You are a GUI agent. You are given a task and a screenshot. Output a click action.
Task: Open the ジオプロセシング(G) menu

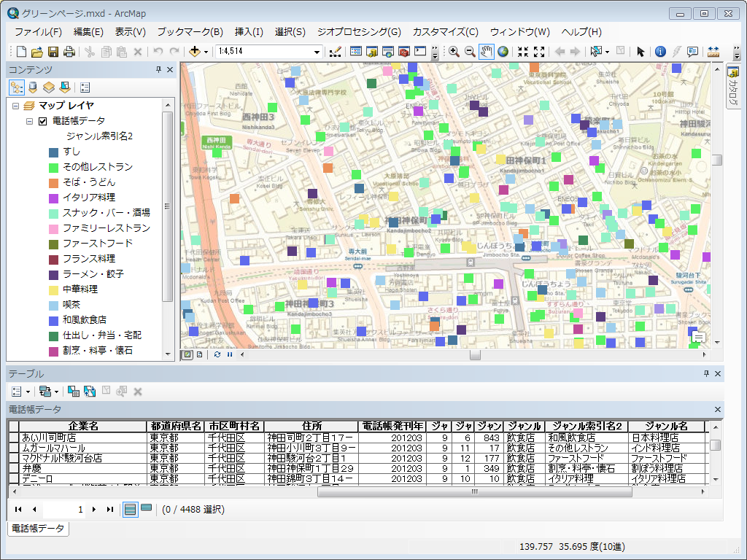pyautogui.click(x=359, y=32)
